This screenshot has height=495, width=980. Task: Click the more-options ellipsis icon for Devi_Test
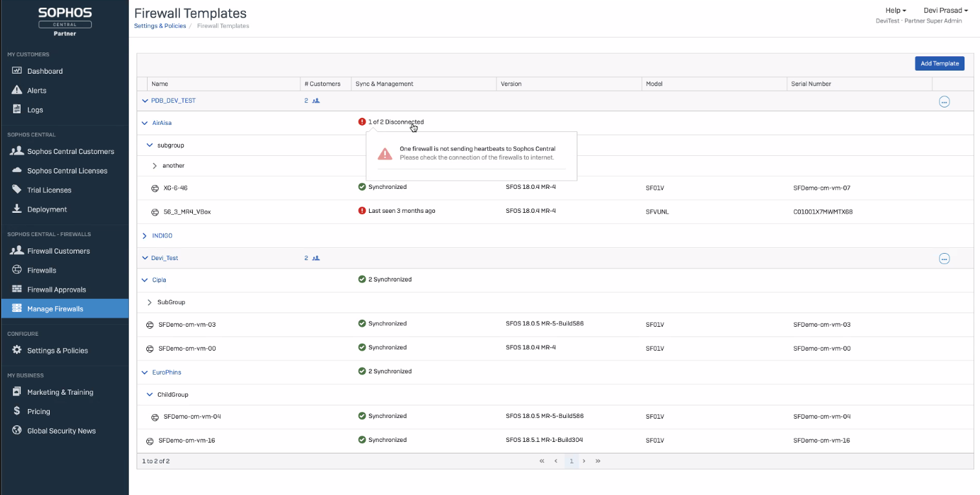pos(944,259)
